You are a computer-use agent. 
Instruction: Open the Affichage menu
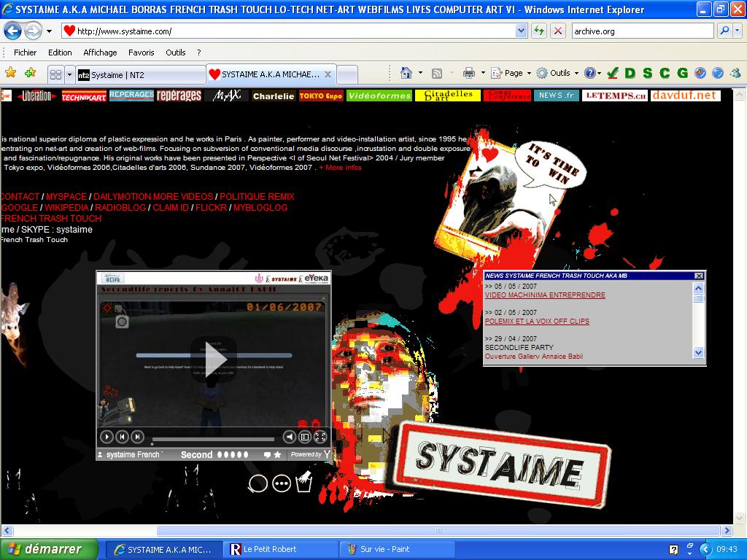point(100,52)
